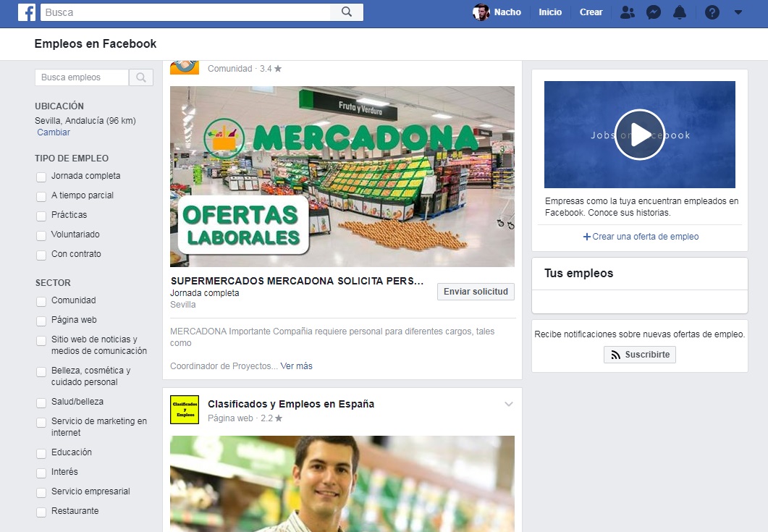Check the Salud/belleza sector filter
The image size is (768, 532).
(x=41, y=402)
